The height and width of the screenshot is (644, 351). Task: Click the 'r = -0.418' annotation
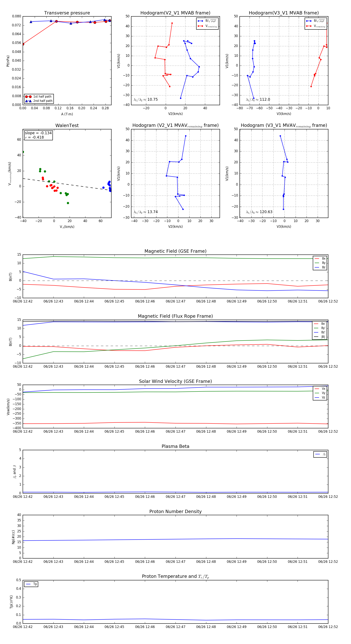coord(35,137)
